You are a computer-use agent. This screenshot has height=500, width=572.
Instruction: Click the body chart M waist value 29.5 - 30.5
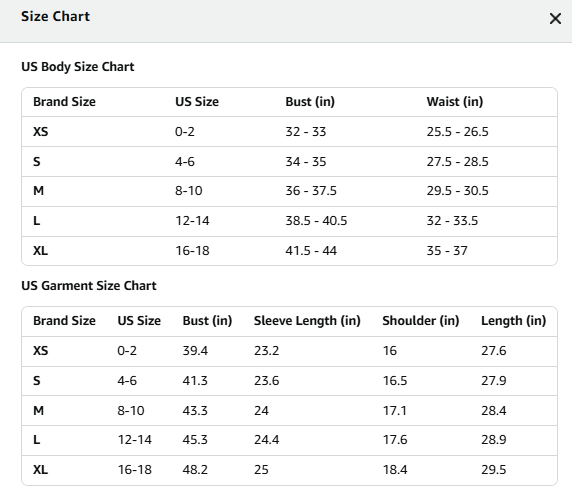click(x=457, y=191)
